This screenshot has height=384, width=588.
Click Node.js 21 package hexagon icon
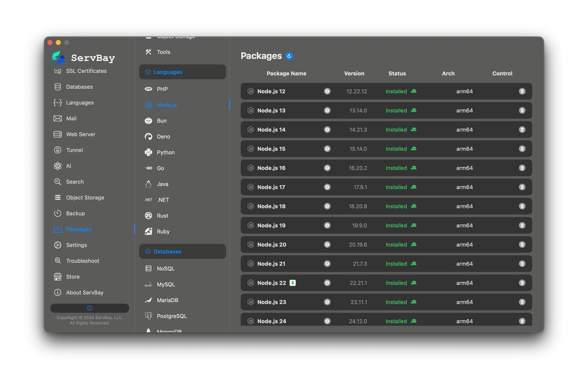tap(250, 264)
